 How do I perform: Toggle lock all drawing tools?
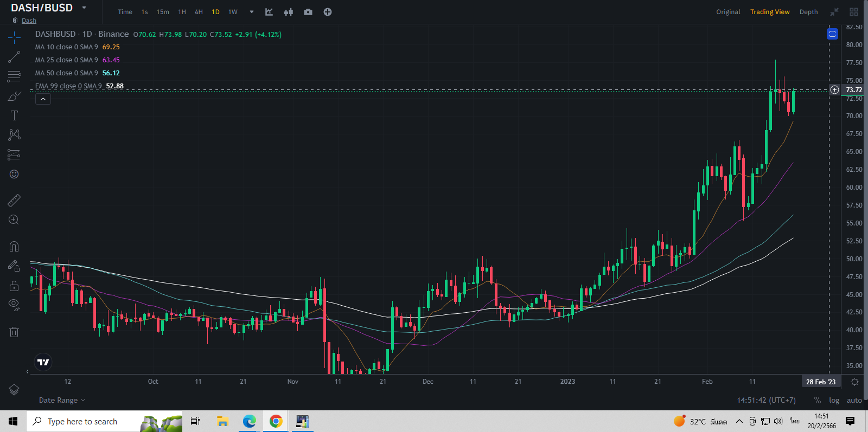pyautogui.click(x=14, y=286)
